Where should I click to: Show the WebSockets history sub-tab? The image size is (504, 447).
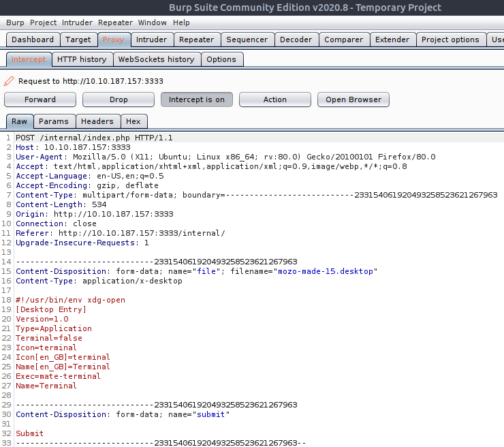pos(157,59)
